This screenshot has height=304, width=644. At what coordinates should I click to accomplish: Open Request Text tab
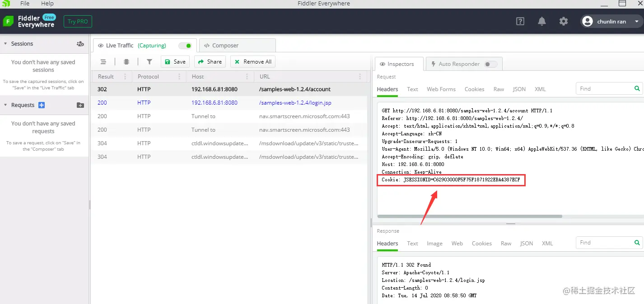(x=412, y=89)
